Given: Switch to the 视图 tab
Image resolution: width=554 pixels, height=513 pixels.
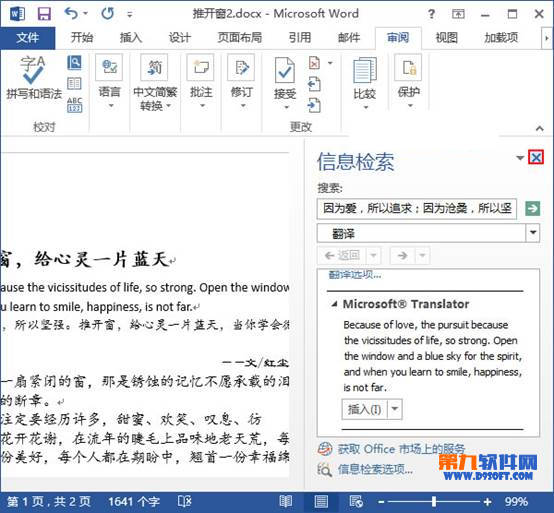Looking at the screenshot, I should tap(447, 37).
